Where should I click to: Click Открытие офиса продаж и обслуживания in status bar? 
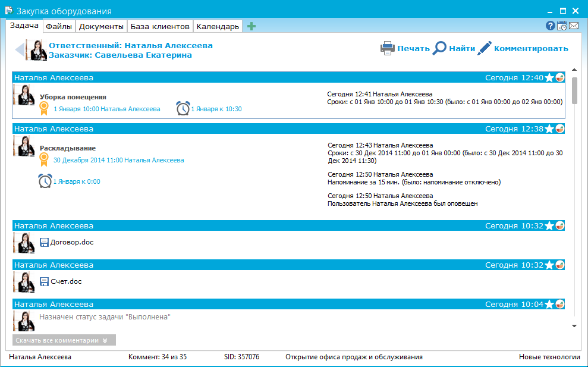[354, 357]
